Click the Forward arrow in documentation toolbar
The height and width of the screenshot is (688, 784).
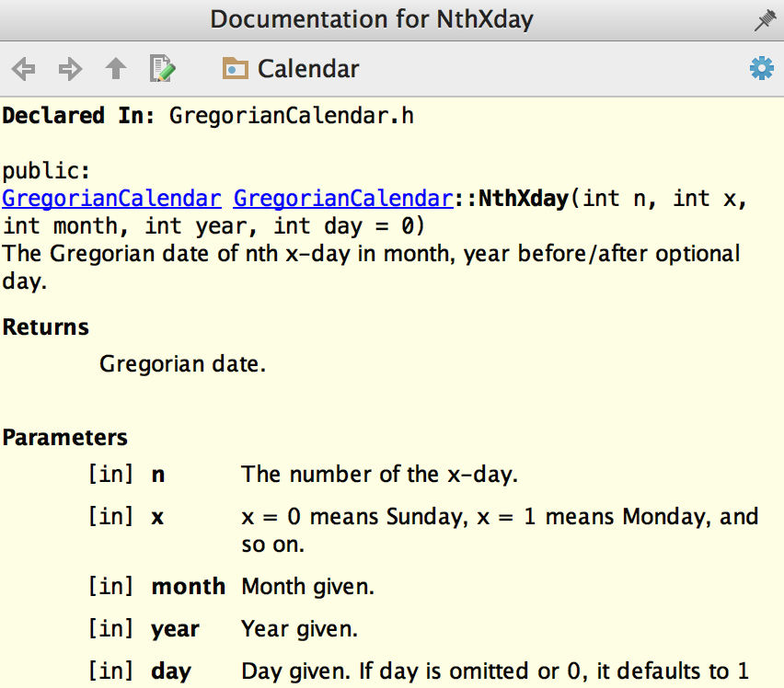pos(70,69)
